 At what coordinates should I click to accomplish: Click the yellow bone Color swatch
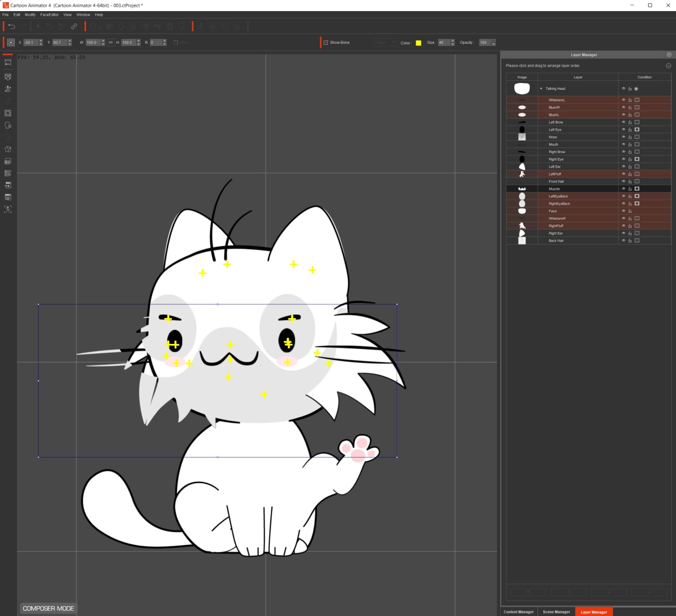click(418, 43)
